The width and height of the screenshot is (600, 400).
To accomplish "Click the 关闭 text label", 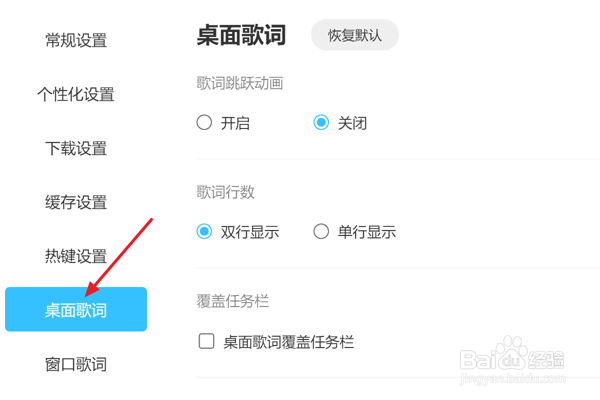I will (x=352, y=123).
